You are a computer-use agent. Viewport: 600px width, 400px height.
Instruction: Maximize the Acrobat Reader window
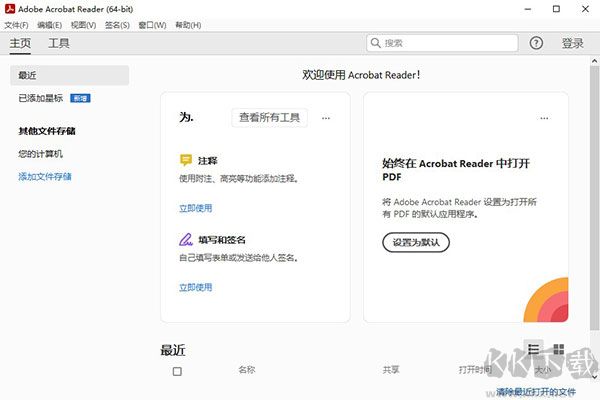coord(556,9)
